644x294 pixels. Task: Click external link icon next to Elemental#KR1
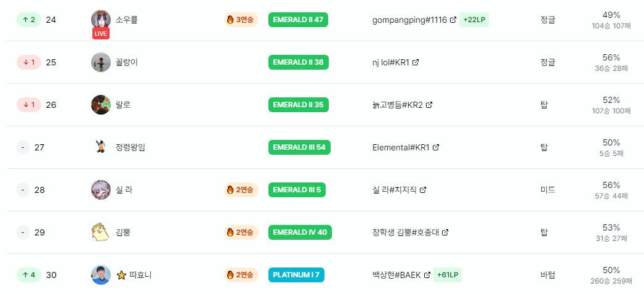pyautogui.click(x=436, y=147)
